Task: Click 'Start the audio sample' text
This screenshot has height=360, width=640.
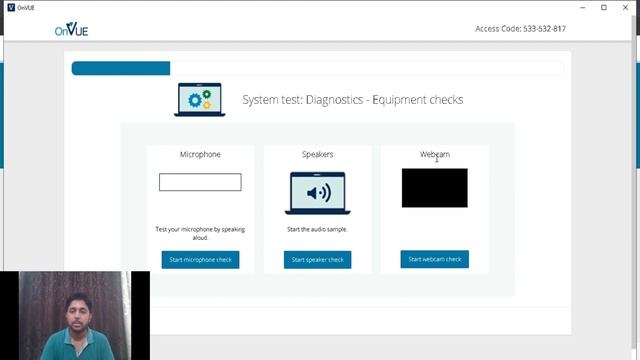Action: pos(317,229)
